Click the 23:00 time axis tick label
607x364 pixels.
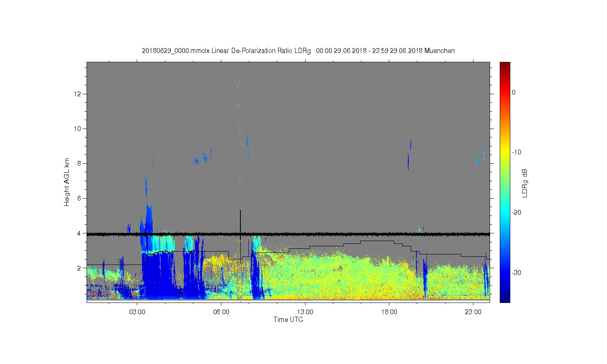point(473,312)
